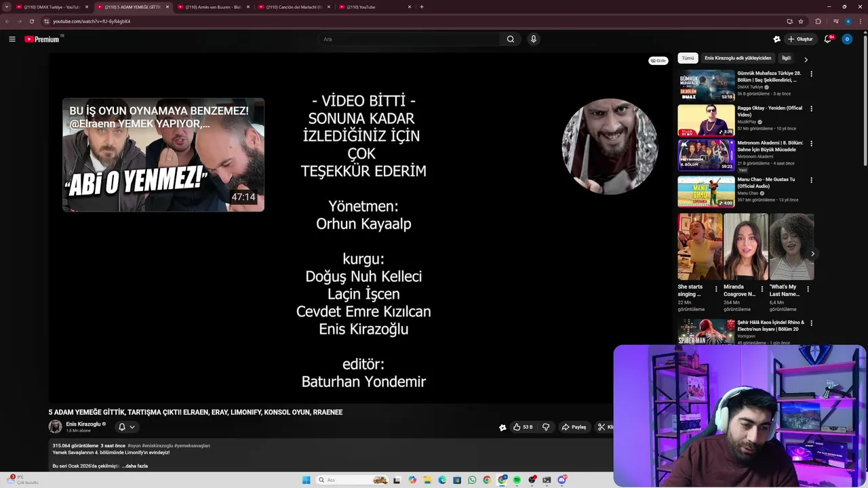Open Miranda Cosgrove Shorts thumbnail
868x488 pixels.
tap(746, 247)
